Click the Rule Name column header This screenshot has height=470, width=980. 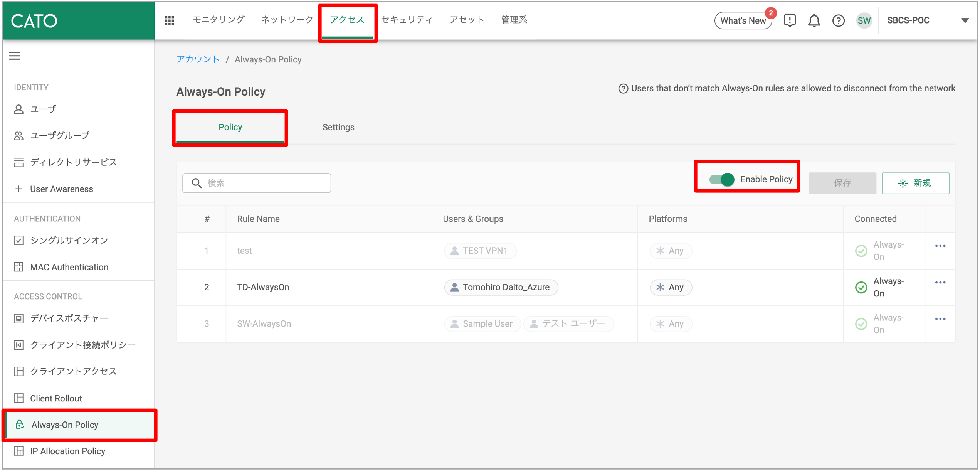(x=258, y=219)
